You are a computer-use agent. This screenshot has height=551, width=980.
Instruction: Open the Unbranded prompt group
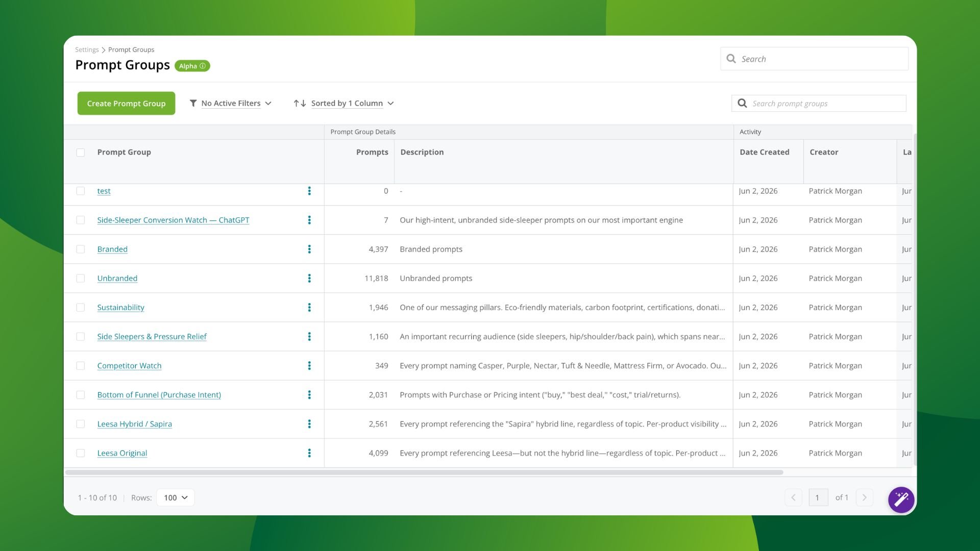(117, 278)
